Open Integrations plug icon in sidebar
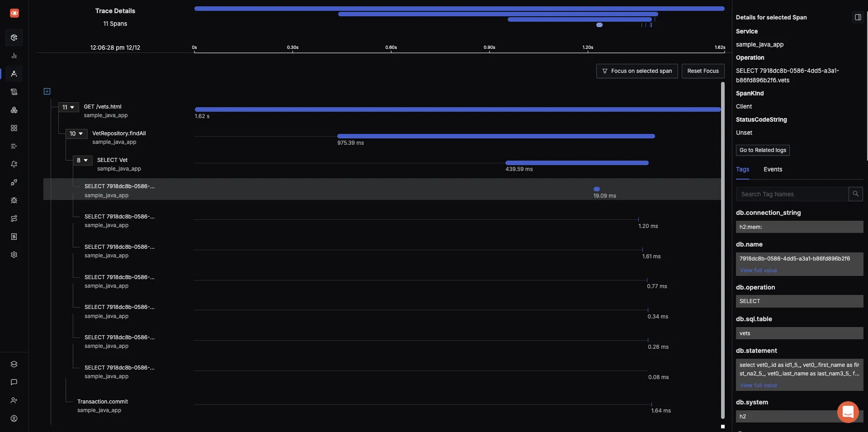 pos(14,182)
